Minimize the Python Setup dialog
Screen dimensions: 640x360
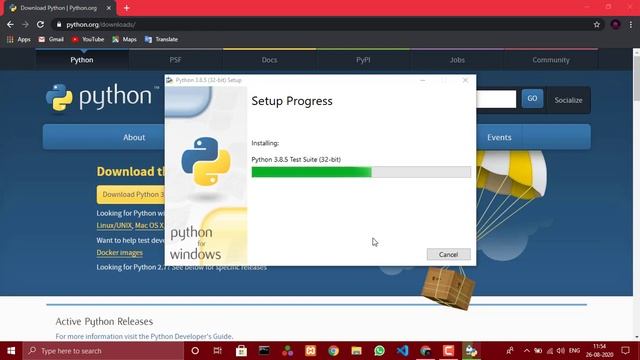point(423,80)
